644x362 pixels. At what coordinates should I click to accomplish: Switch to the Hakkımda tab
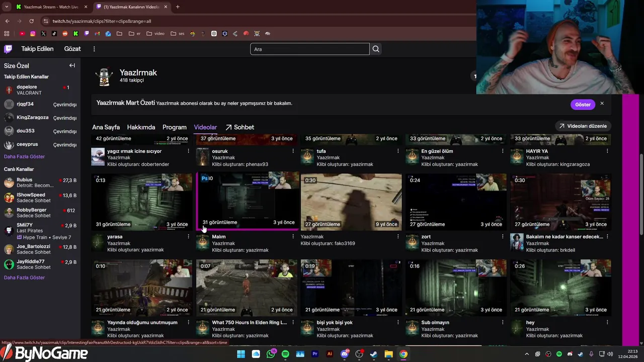click(x=141, y=127)
